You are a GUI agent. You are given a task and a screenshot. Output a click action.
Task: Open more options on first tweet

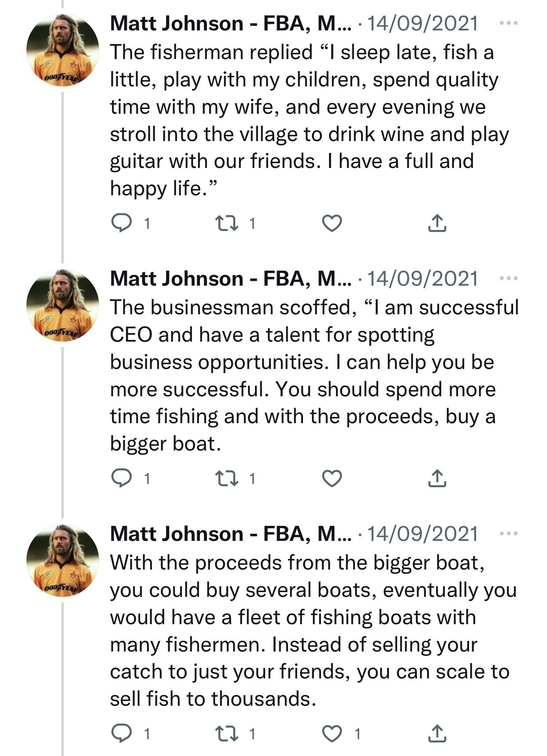coord(509,23)
